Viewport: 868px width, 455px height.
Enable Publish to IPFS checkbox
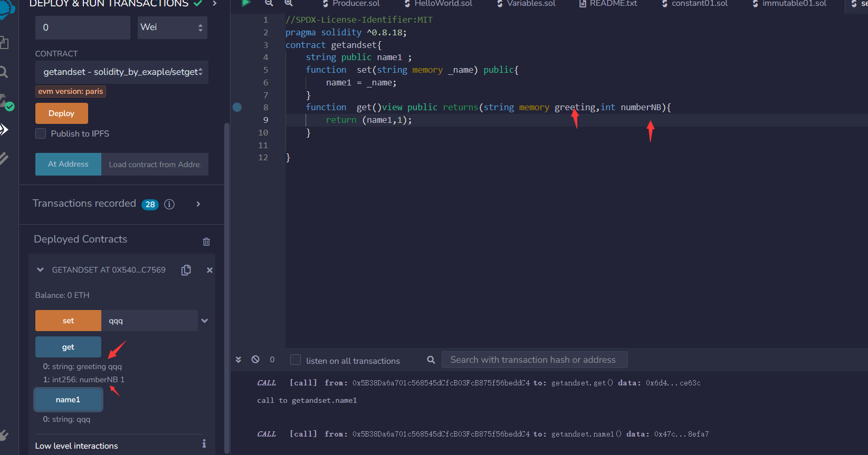pos(41,133)
